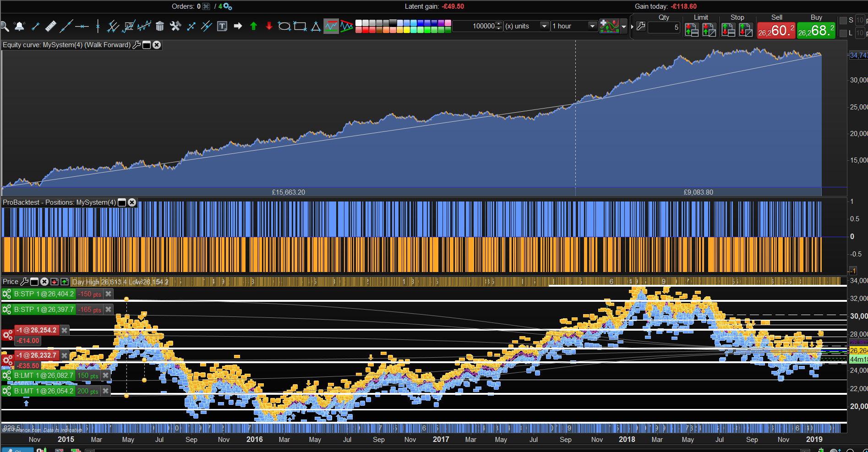The width and height of the screenshot is (868, 452).
Task: Open gears for B:STP 26,404.2 order
Action: click(7, 294)
